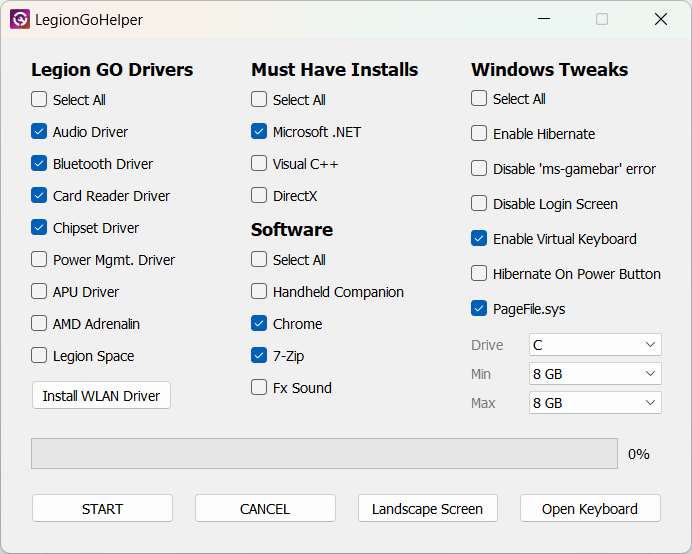Uncheck the Chipset Driver checkbox

[39, 227]
